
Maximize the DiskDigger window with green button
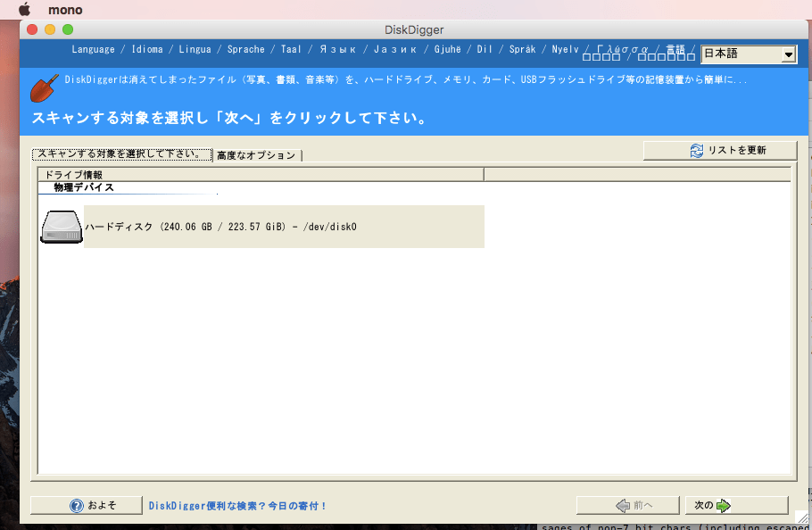tap(68, 29)
